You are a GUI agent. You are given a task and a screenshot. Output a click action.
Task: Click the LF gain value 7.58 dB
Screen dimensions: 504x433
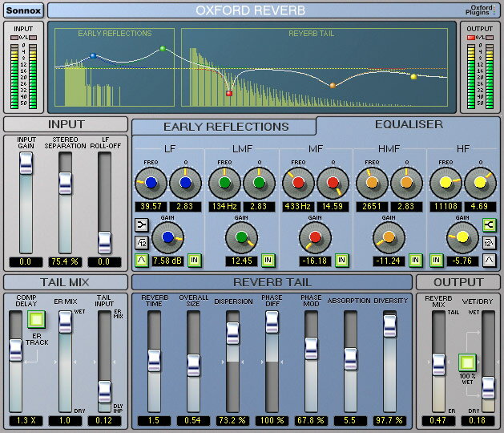pyautogui.click(x=167, y=261)
